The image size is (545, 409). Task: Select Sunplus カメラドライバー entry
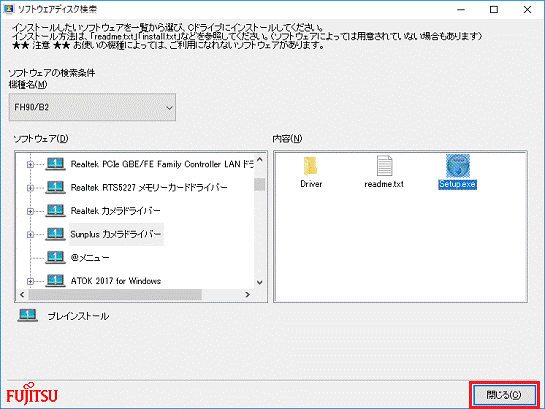[x=116, y=234]
